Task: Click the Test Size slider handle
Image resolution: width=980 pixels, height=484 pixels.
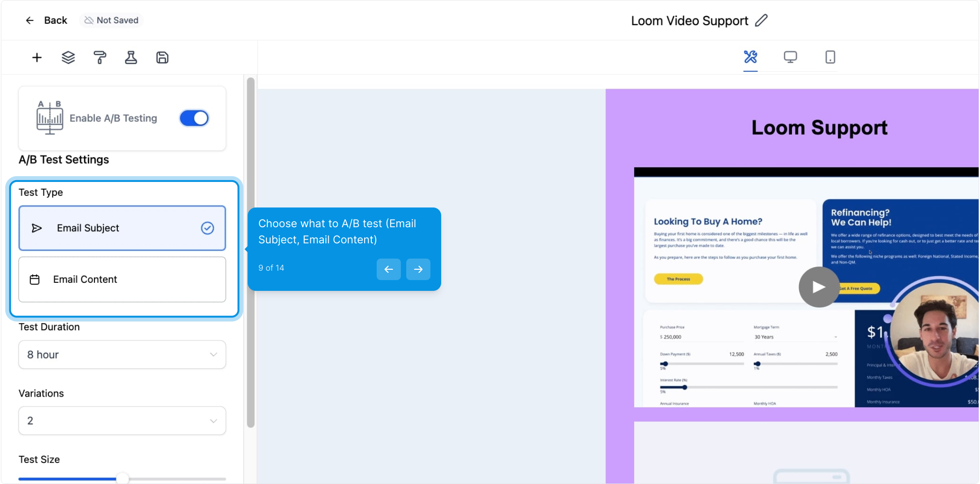Action: tap(122, 478)
